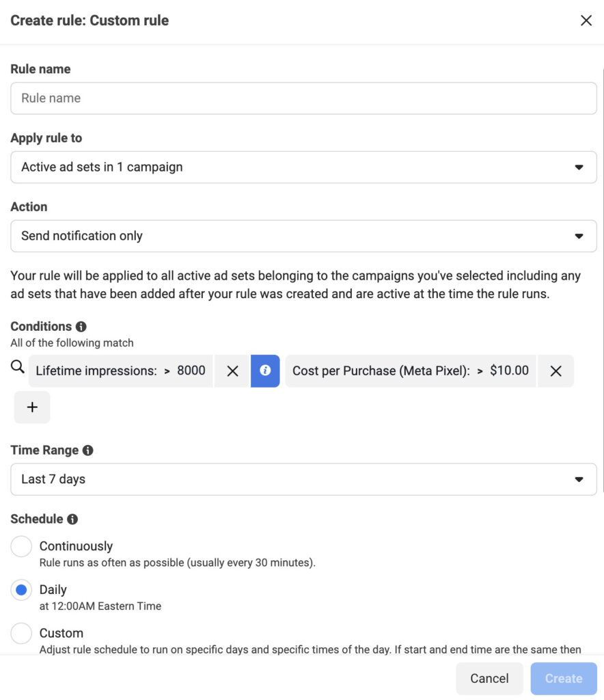
Task: Open the blue info icon on impressions condition
Action: coord(266,371)
